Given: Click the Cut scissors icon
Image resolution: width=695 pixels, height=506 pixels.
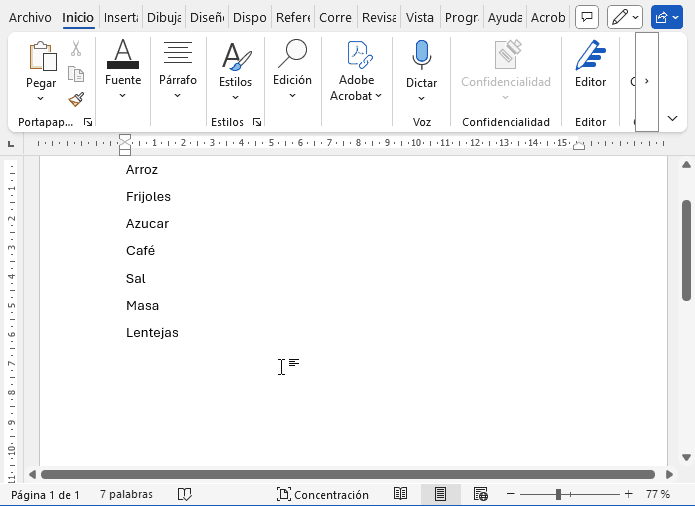Looking at the screenshot, I should pyautogui.click(x=76, y=48).
